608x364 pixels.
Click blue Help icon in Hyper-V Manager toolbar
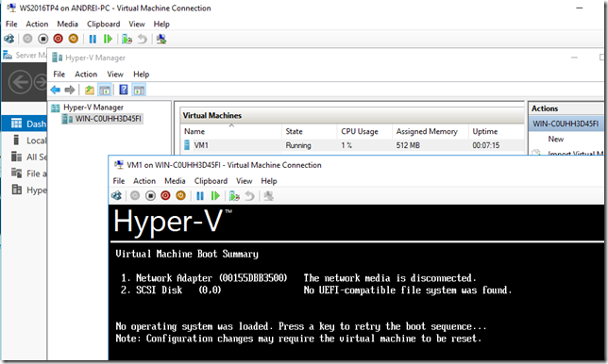coord(124,90)
